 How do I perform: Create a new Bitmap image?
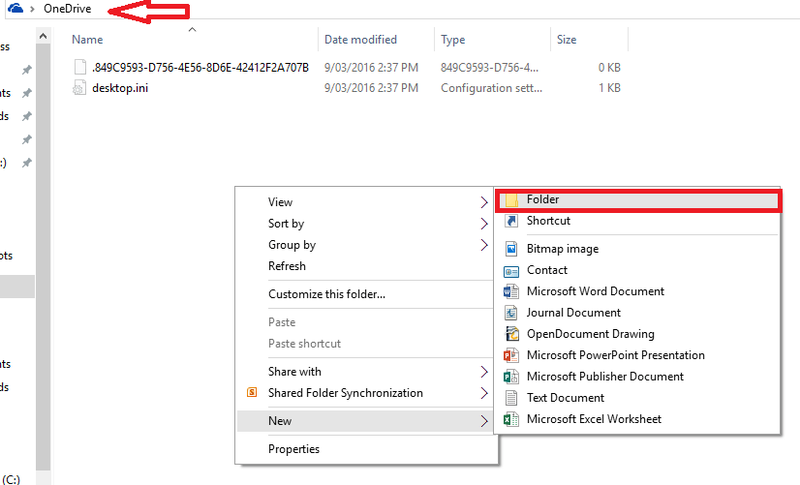tap(638, 249)
